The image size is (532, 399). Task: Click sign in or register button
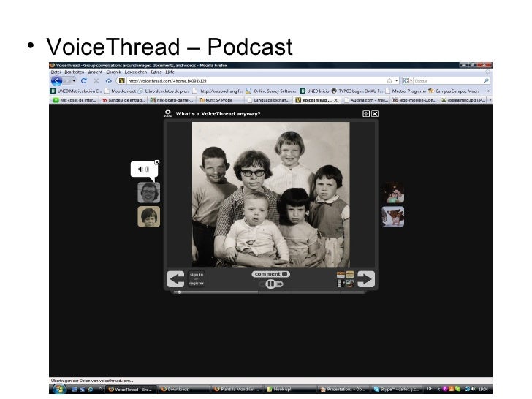[197, 279]
